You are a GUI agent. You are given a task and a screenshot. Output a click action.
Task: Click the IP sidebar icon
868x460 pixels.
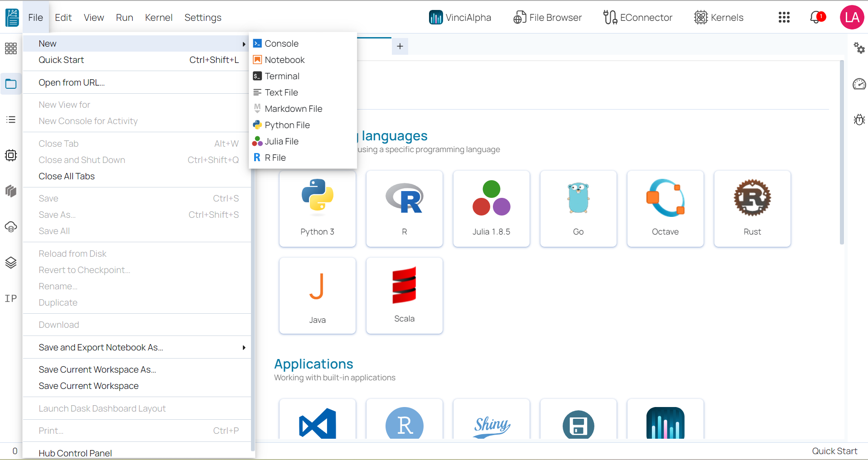click(11, 298)
